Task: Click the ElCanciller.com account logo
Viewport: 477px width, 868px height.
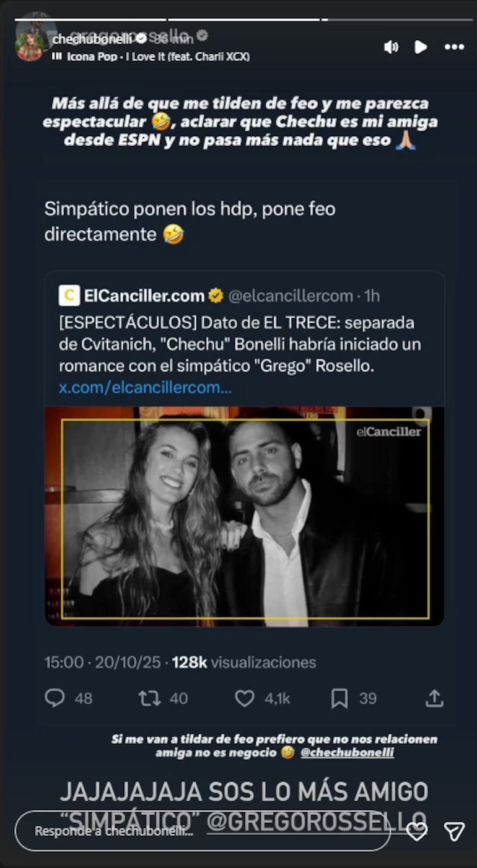Action: [x=69, y=296]
